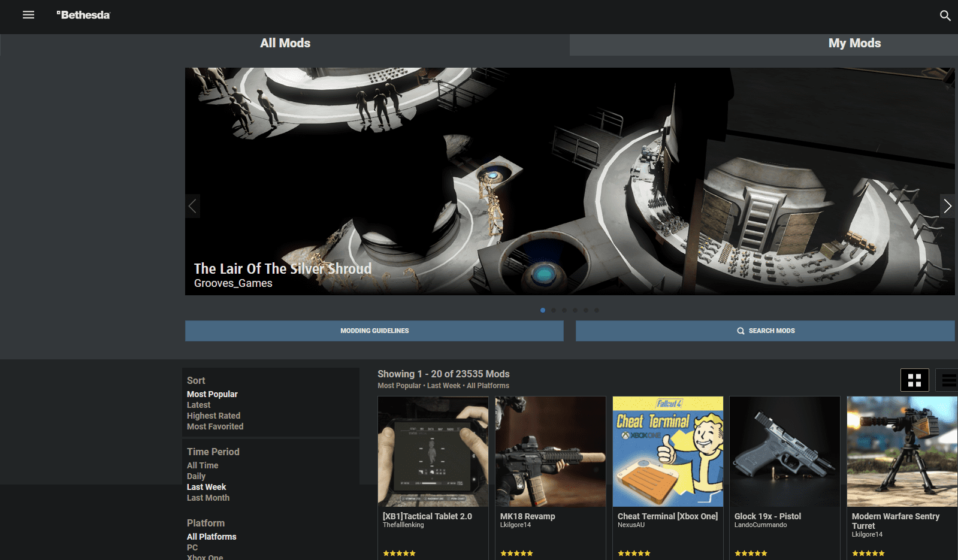Viewport: 958px width, 560px height.
Task: Jump to sixth carousel slide dot
Action: [x=597, y=310]
